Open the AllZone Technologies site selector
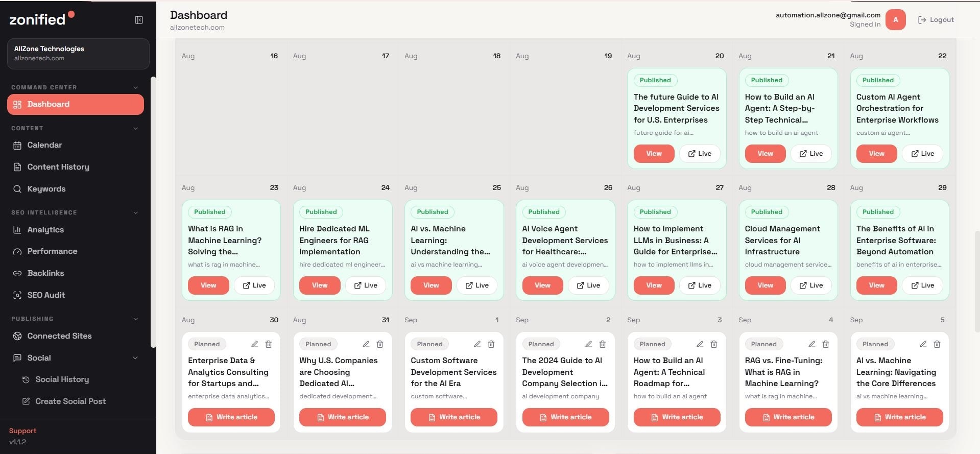980x454 pixels. (78, 54)
